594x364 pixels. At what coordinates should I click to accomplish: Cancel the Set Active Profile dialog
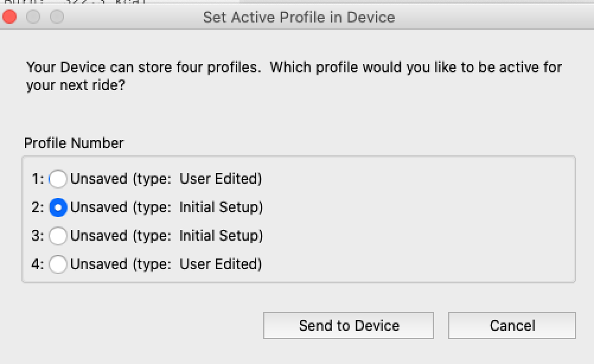tap(512, 325)
